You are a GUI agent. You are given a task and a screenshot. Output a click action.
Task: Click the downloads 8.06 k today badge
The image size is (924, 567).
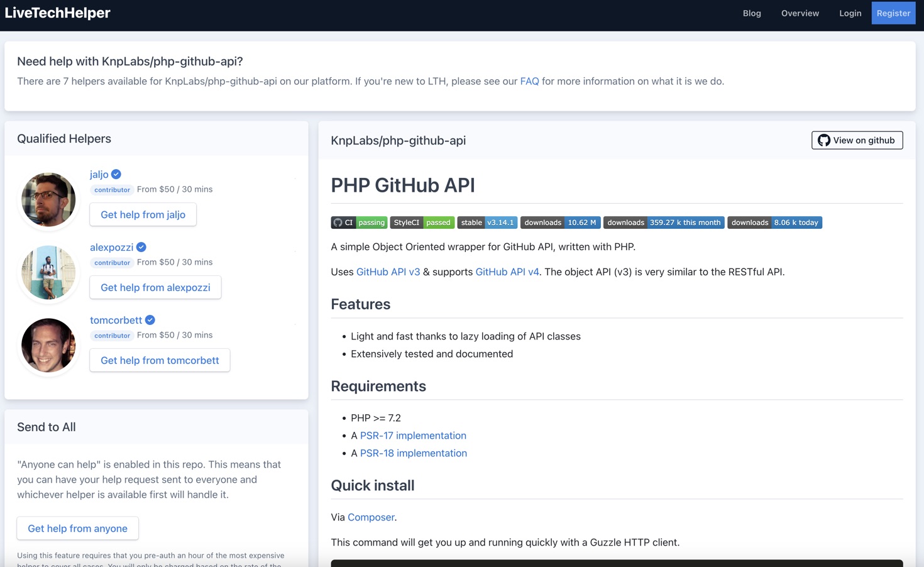coord(774,223)
